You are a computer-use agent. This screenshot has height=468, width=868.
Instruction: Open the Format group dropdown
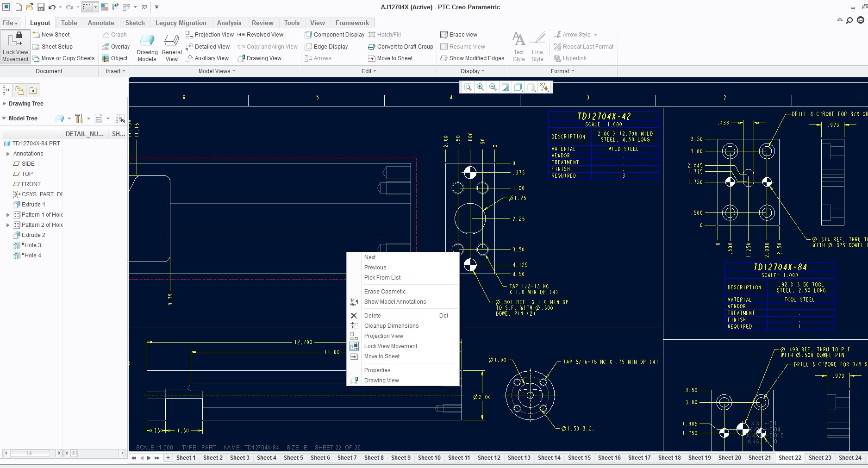coord(562,71)
